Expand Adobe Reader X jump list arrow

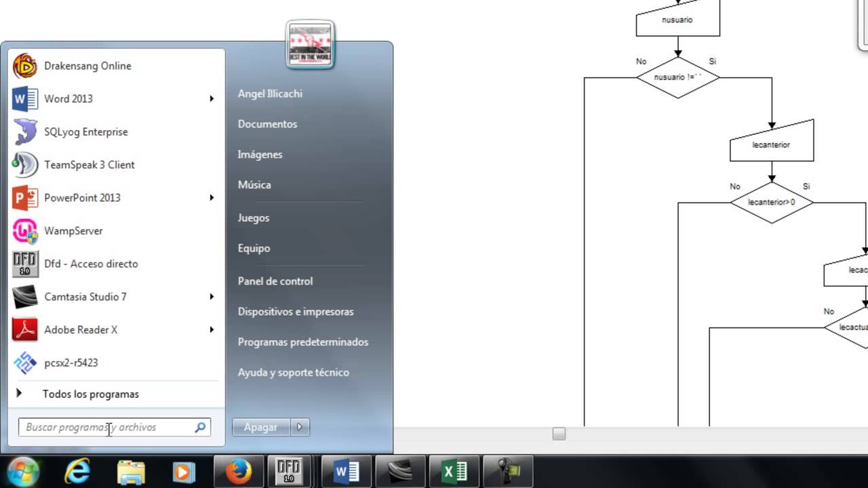[x=212, y=329]
